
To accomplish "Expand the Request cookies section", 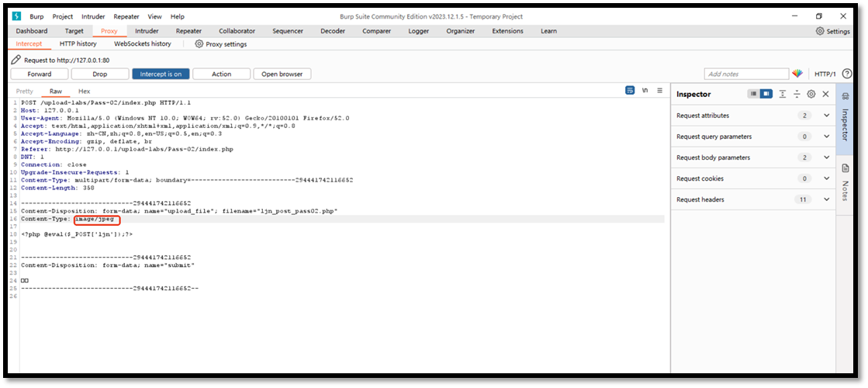I will pyautogui.click(x=753, y=178).
